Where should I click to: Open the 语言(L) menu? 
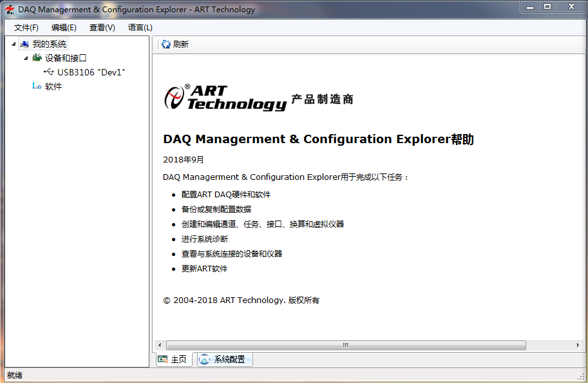(x=140, y=28)
